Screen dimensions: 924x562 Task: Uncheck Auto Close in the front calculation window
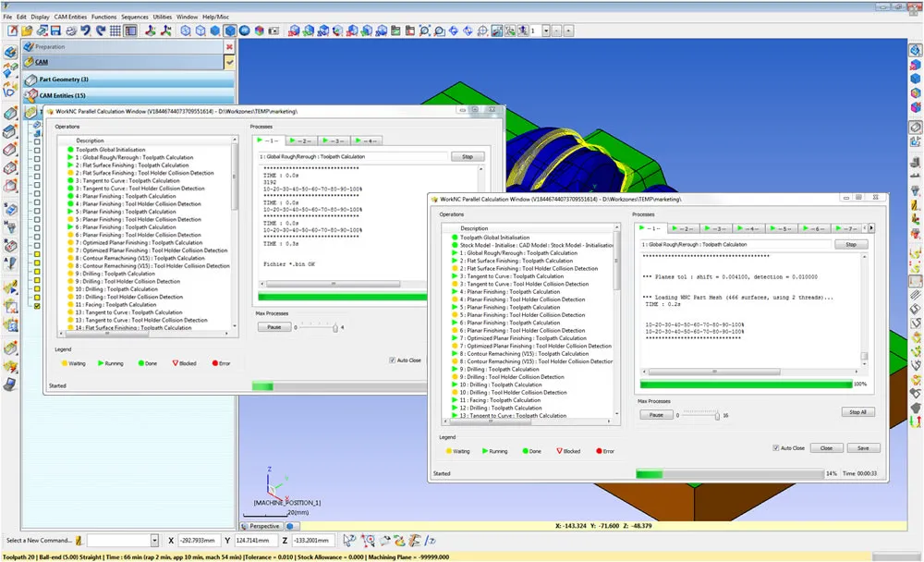774,447
